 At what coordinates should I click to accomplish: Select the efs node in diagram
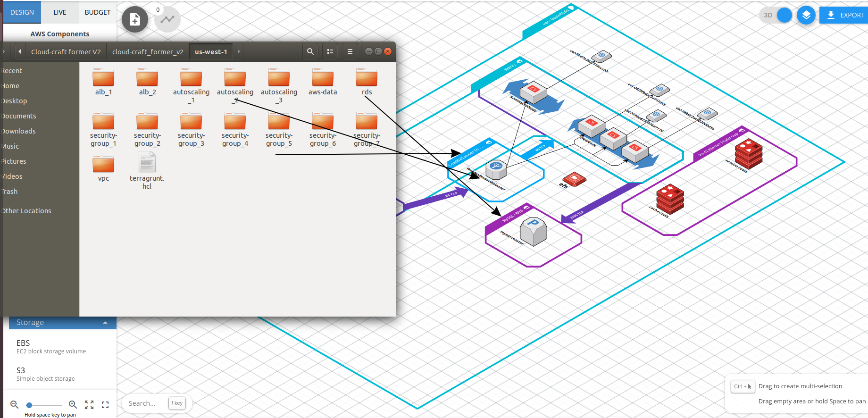pyautogui.click(x=574, y=179)
